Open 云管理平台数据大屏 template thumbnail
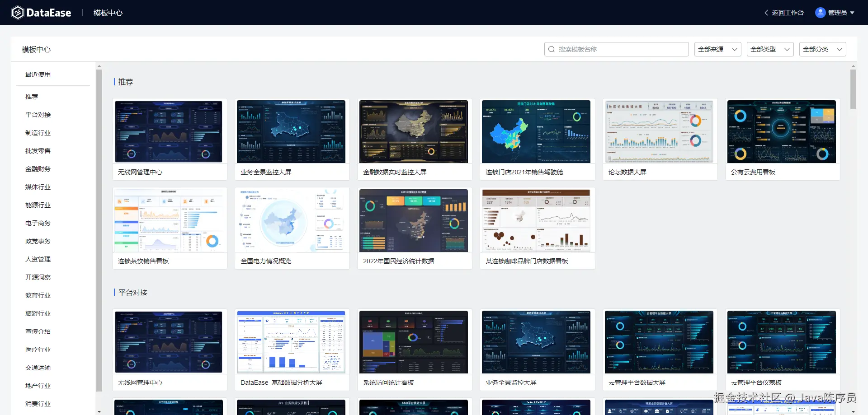 pos(659,342)
